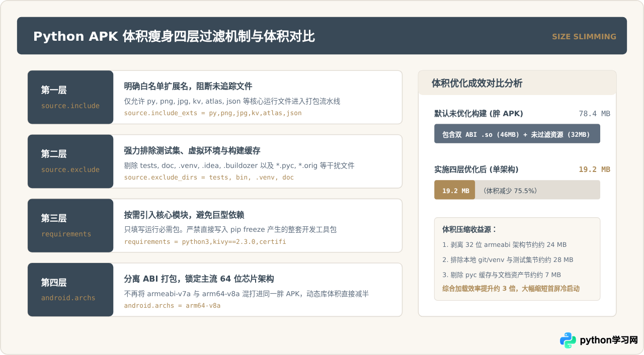Image resolution: width=644 pixels, height=355 pixels.
Task: Click code line source.exclude_dirs
Action: (x=209, y=178)
